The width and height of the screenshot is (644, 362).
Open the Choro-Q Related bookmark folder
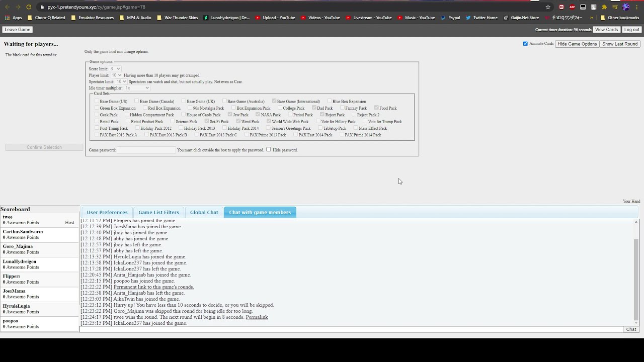46,18
